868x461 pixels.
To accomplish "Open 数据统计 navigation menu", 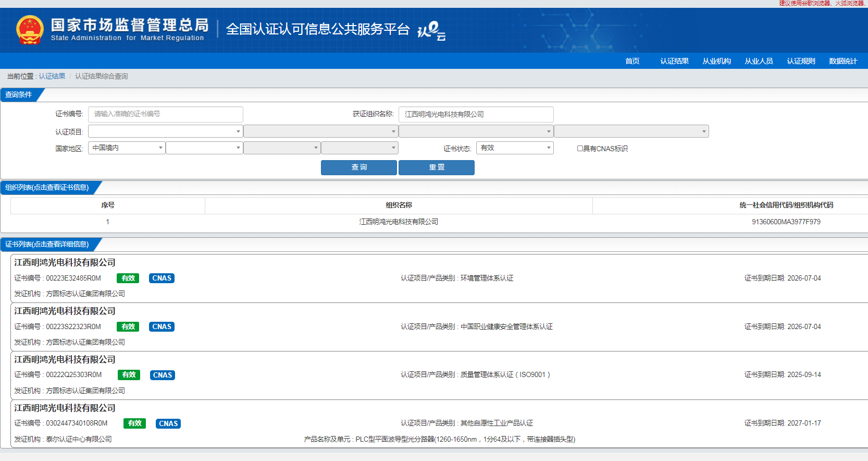I will [x=843, y=61].
